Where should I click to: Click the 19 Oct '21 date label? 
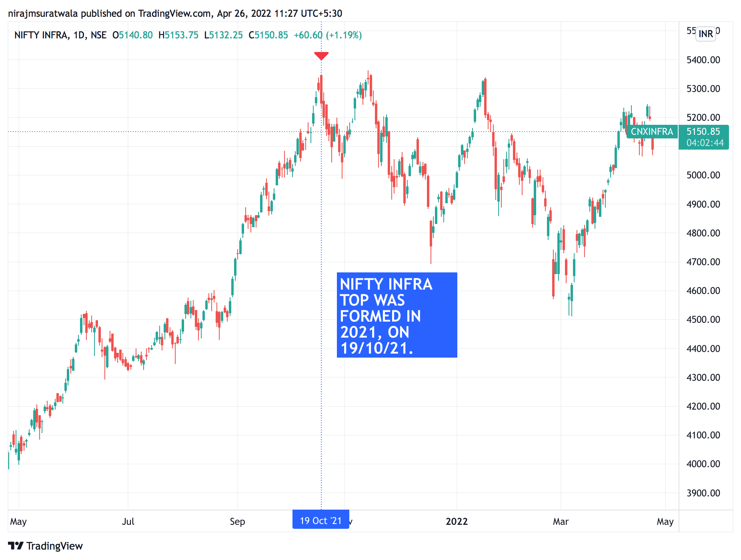pos(321,520)
